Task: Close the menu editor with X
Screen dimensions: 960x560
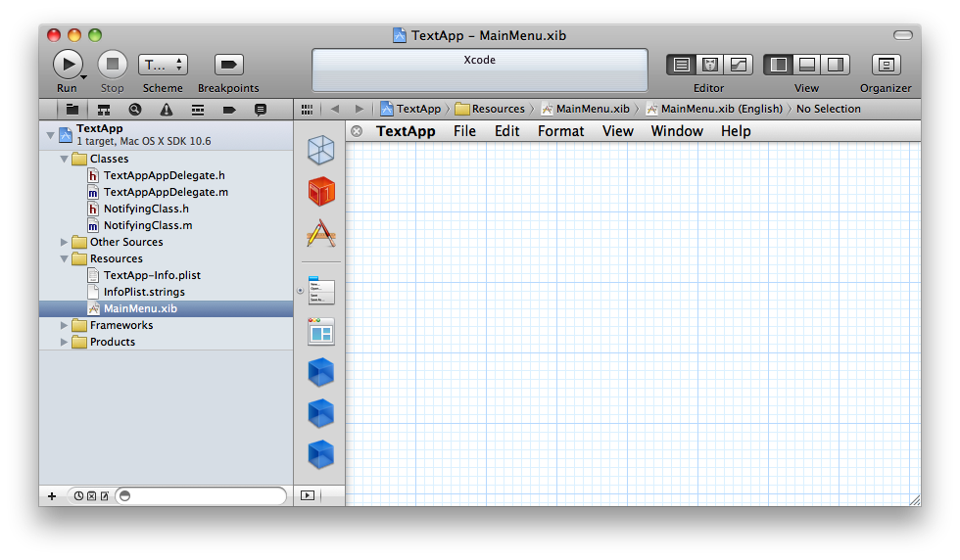Action: pos(357,131)
